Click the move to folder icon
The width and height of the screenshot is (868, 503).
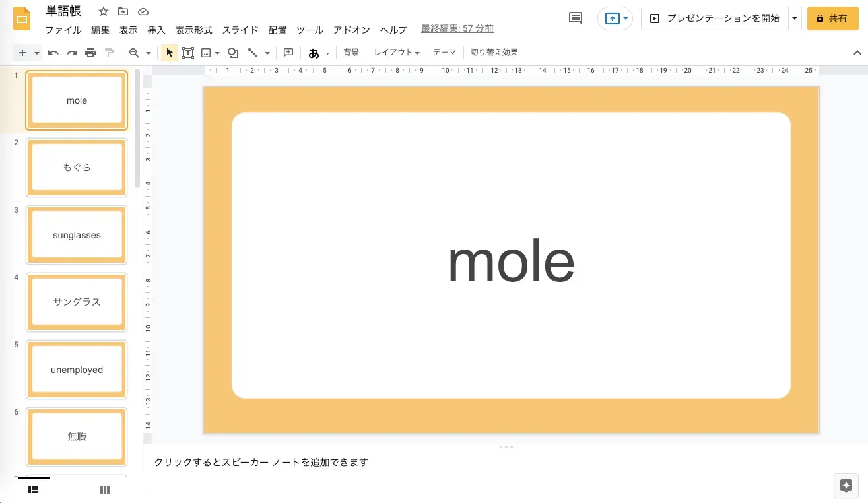pyautogui.click(x=123, y=11)
